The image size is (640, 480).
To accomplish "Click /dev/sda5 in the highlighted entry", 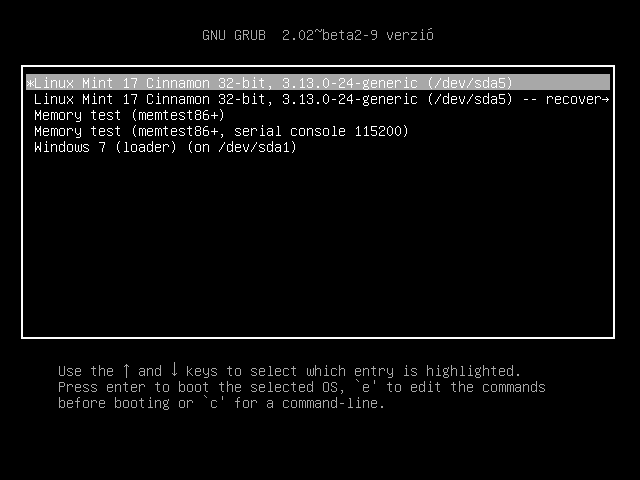I will (x=470, y=83).
